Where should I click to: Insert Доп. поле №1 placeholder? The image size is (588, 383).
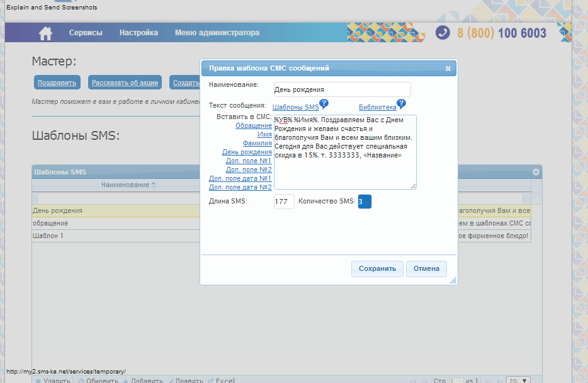pyautogui.click(x=249, y=161)
